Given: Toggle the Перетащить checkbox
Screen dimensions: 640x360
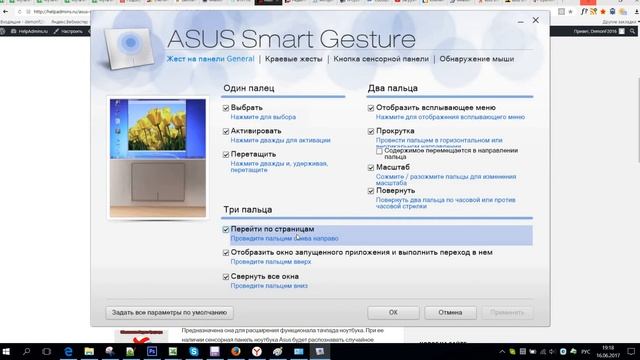Looking at the screenshot, I should [x=226, y=155].
